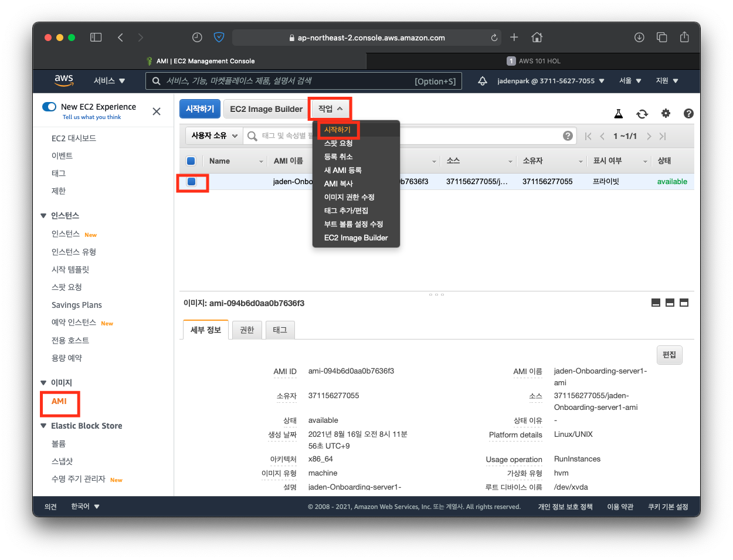Click the 편집 edit button
This screenshot has width=733, height=560.
(x=669, y=355)
